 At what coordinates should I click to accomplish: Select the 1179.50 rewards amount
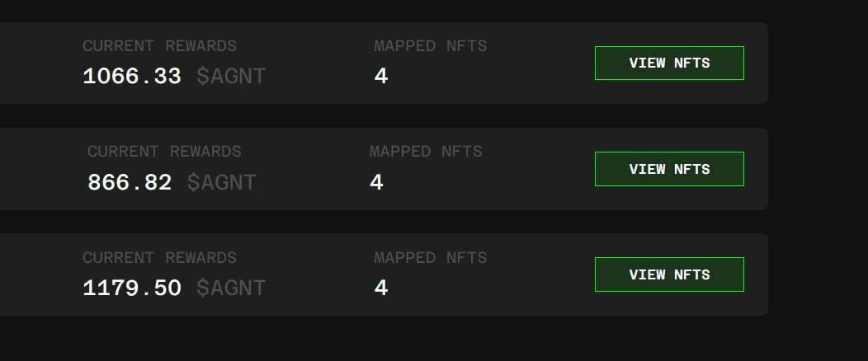click(x=132, y=288)
